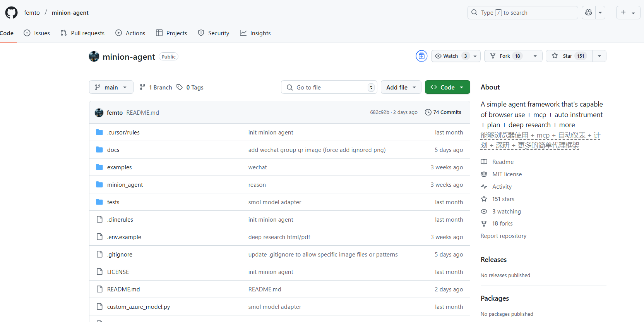Click the blue circular icon left of Watch
The height and width of the screenshot is (322, 644).
(x=421, y=56)
